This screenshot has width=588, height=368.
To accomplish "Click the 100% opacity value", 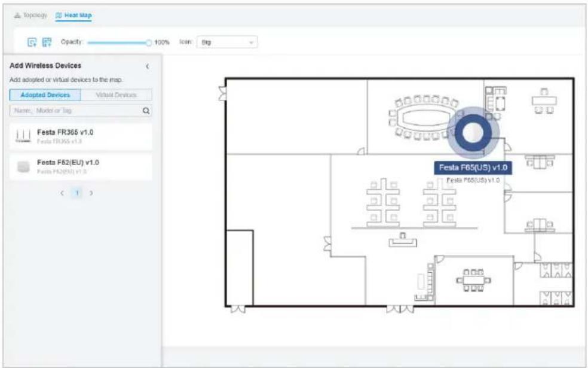I will (162, 42).
